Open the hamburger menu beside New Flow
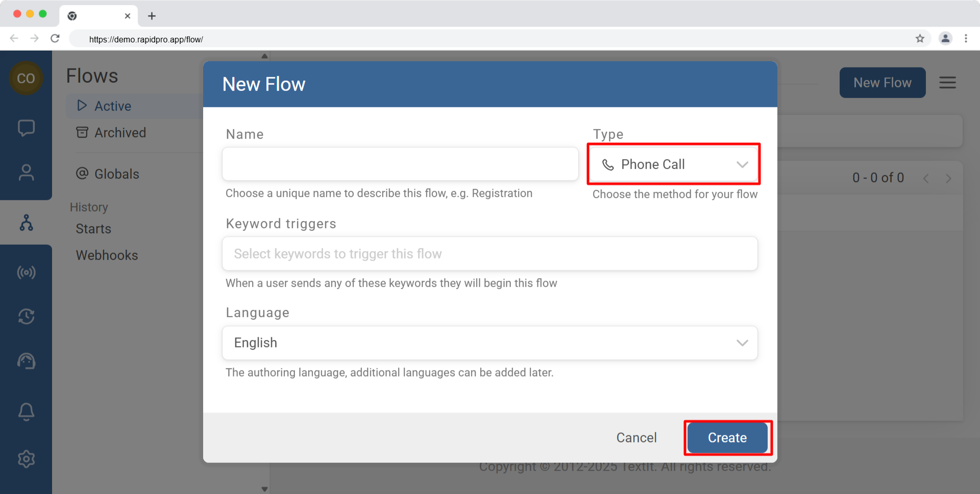Image resolution: width=980 pixels, height=494 pixels. 947,82
